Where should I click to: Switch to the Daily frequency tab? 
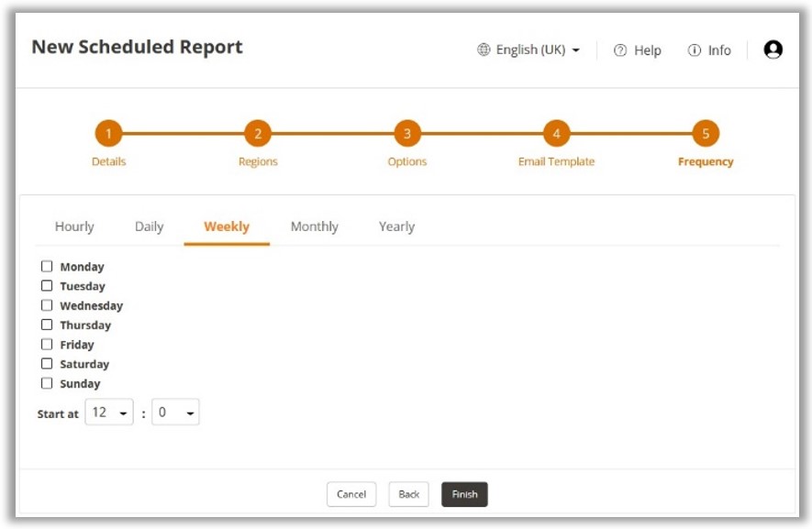tap(149, 226)
